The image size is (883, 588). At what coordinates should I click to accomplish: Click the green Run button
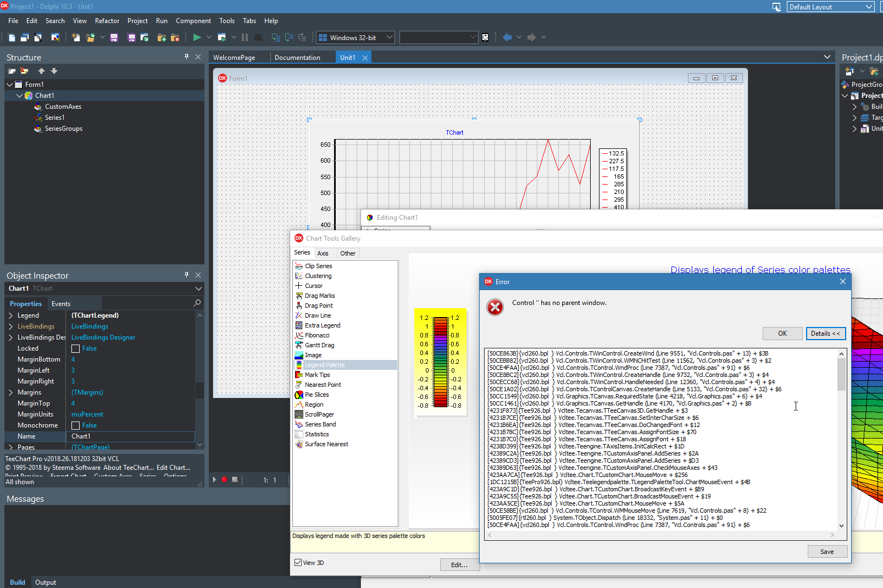point(197,37)
